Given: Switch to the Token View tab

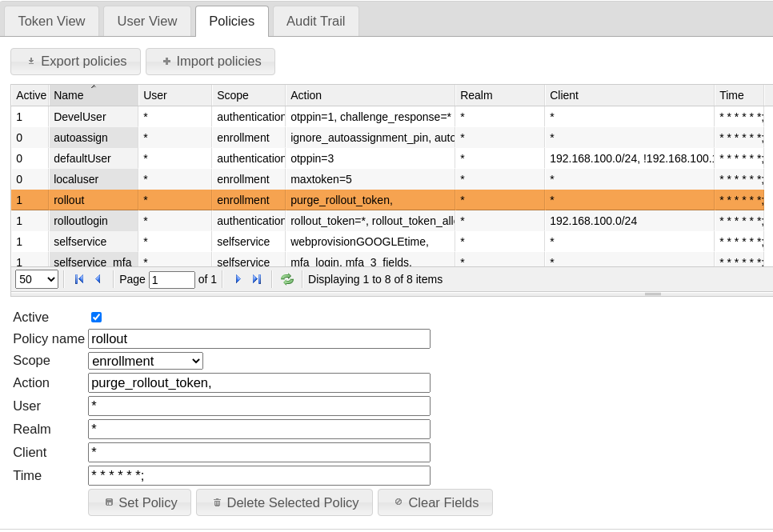Looking at the screenshot, I should [52, 21].
